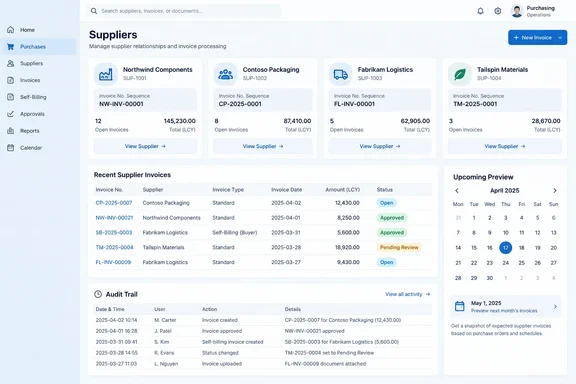Click the Tailspin Materials leaf icon

pos(460,74)
